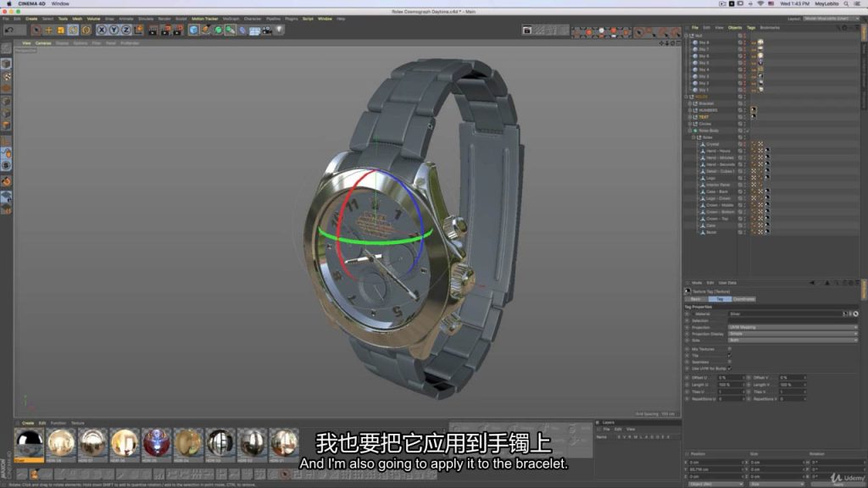Click the blue Cube primitive icon
868x488 pixels.
[193, 30]
